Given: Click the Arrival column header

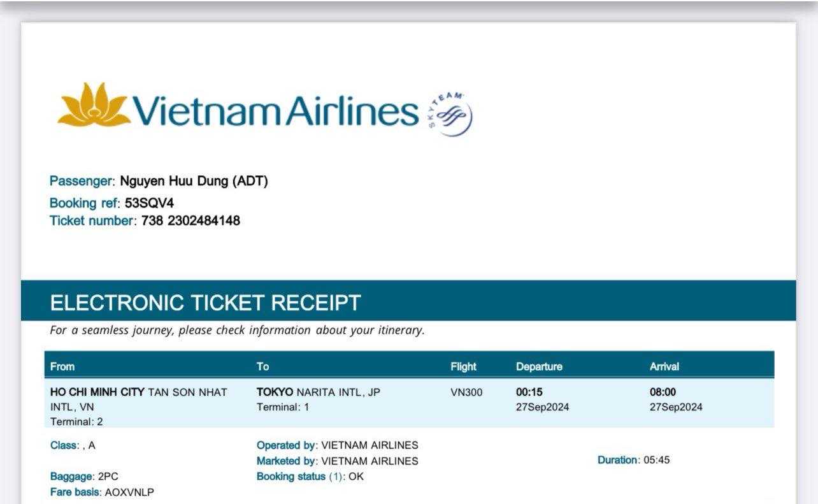Looking at the screenshot, I should [664, 366].
